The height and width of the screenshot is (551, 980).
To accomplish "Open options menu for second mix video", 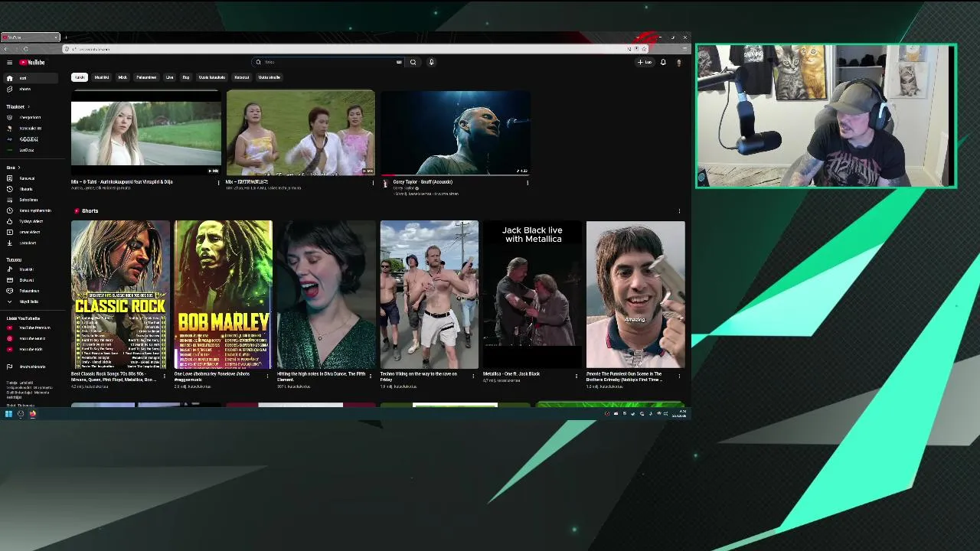I will pos(373,183).
